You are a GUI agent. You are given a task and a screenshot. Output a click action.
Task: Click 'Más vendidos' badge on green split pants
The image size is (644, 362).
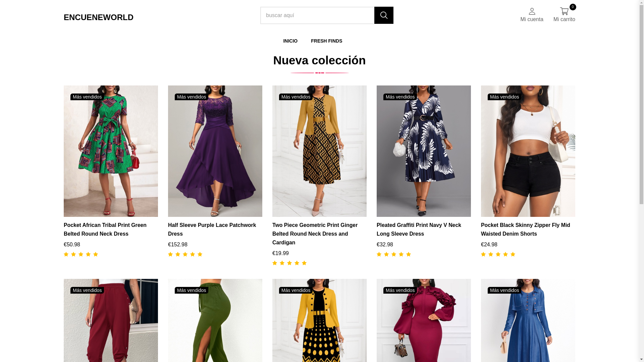pyautogui.click(x=192, y=290)
